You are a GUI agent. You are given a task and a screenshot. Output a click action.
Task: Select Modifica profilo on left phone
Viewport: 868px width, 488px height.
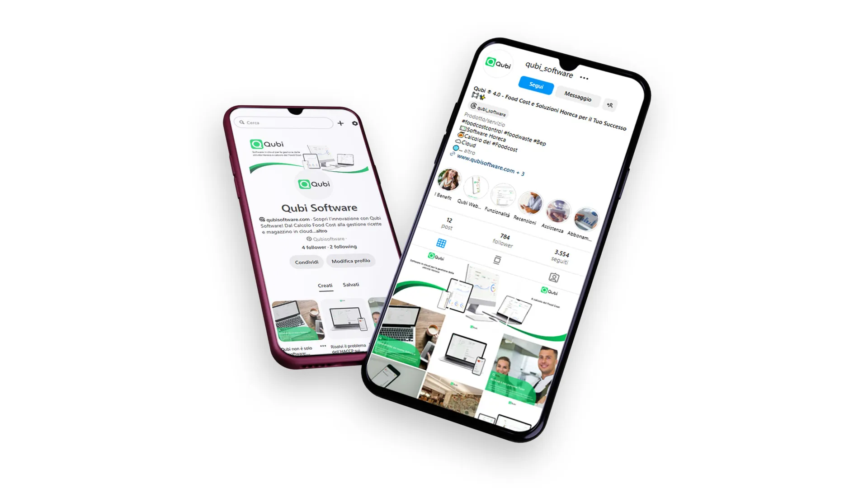coord(351,261)
